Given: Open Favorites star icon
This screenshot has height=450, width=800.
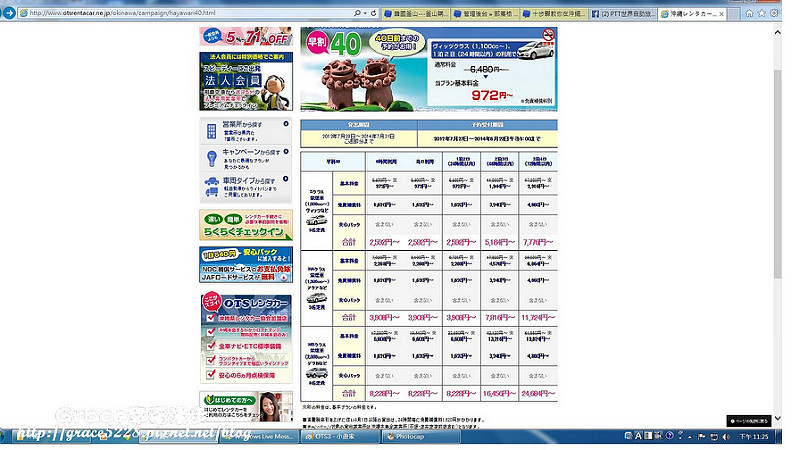Looking at the screenshot, I should tap(762, 14).
